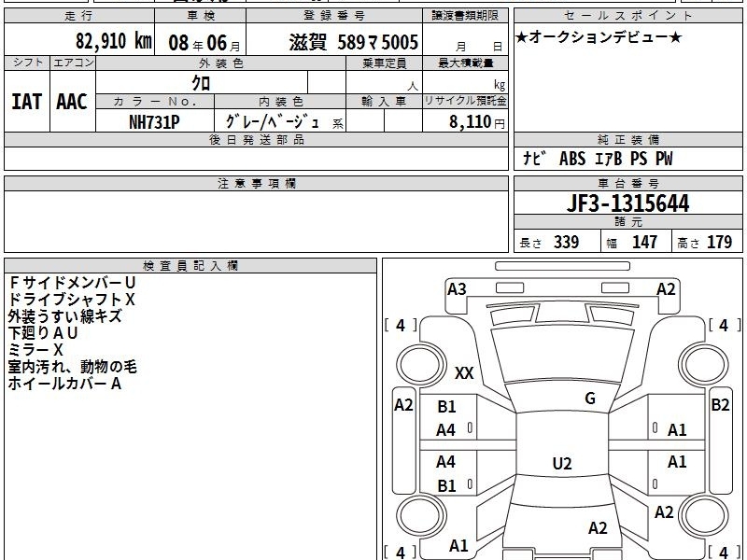Click inspector note ミラーX
The width and height of the screenshot is (747, 560).
pyautogui.click(x=35, y=350)
